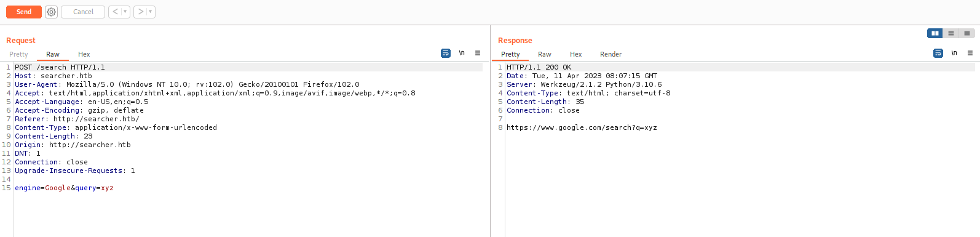Open Response pane hamburger menu
Image resolution: width=980 pixels, height=237 pixels.
point(970,54)
